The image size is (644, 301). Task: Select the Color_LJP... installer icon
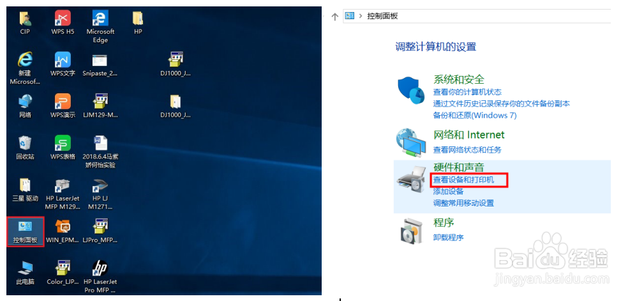(63, 273)
